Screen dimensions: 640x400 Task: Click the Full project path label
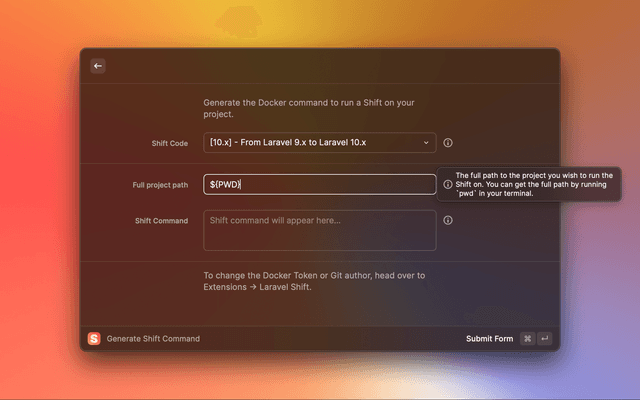[x=160, y=185]
